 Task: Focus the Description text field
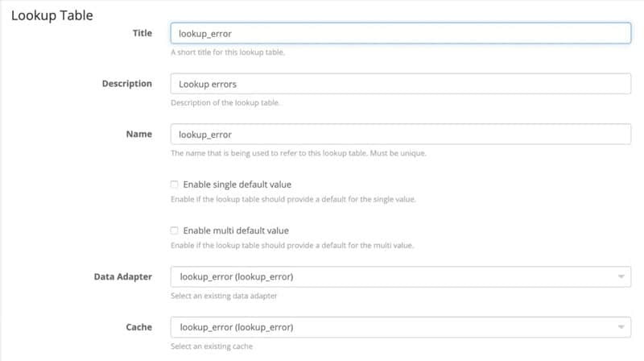pyautogui.click(x=400, y=84)
